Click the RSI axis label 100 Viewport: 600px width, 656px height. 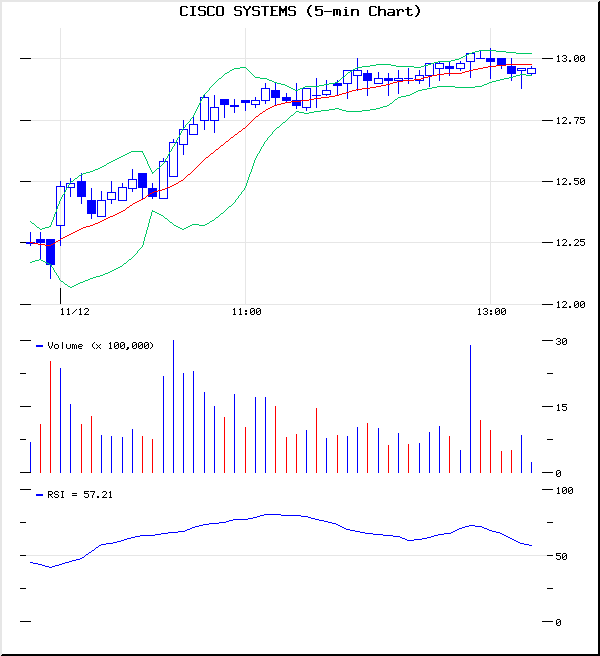[564, 490]
